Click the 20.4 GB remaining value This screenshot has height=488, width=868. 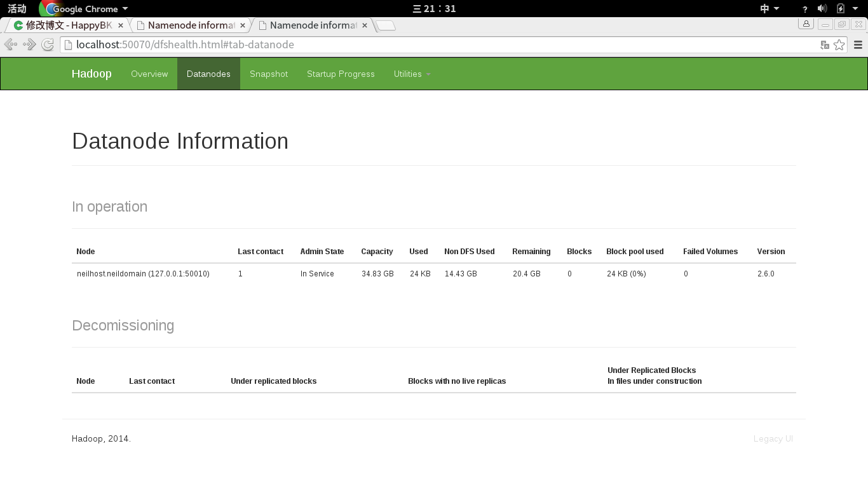[527, 274]
